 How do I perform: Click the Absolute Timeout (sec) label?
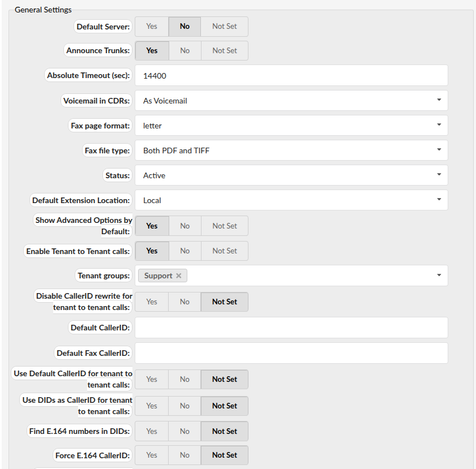(x=88, y=75)
